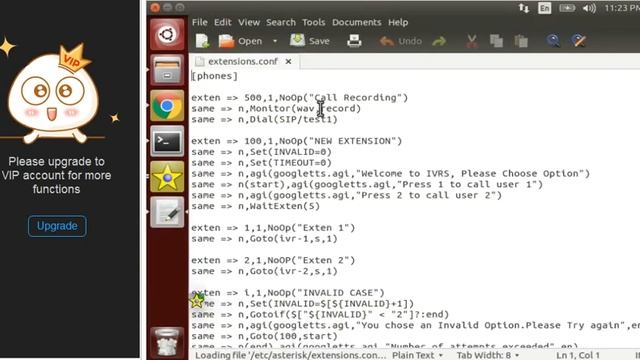Click the NoOP("Exten 2") line
640x360 pixels.
pos(273,260)
